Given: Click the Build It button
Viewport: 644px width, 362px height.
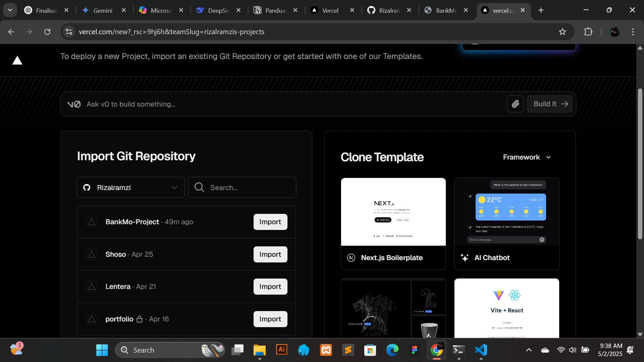Looking at the screenshot, I should point(550,104).
